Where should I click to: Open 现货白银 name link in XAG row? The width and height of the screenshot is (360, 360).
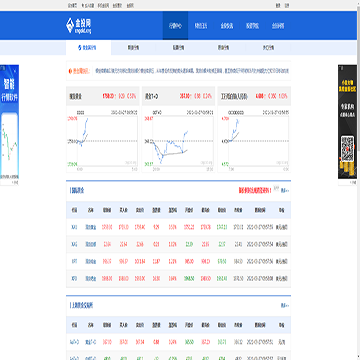point(91,244)
